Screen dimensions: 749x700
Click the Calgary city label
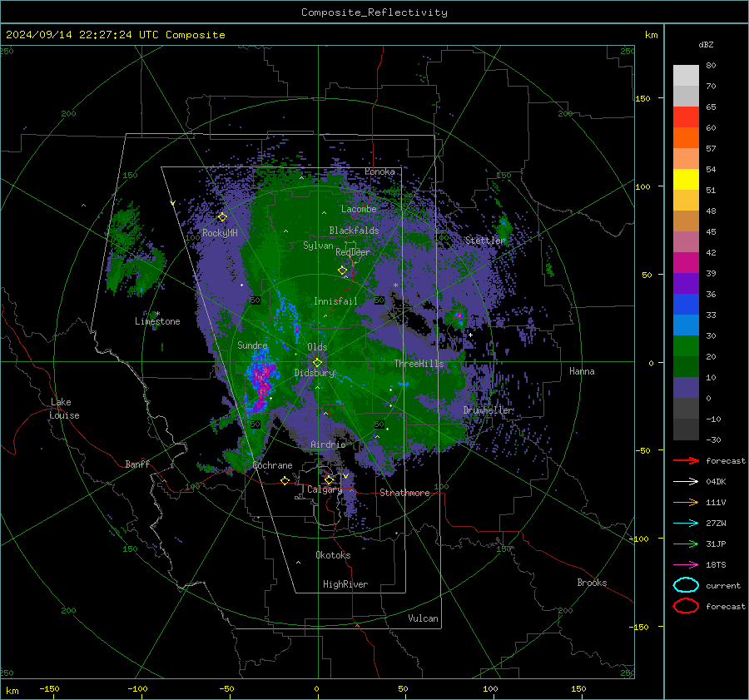click(x=325, y=489)
